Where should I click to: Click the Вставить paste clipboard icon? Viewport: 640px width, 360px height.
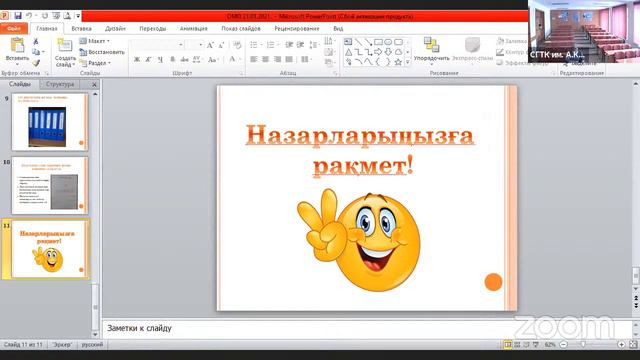18,45
